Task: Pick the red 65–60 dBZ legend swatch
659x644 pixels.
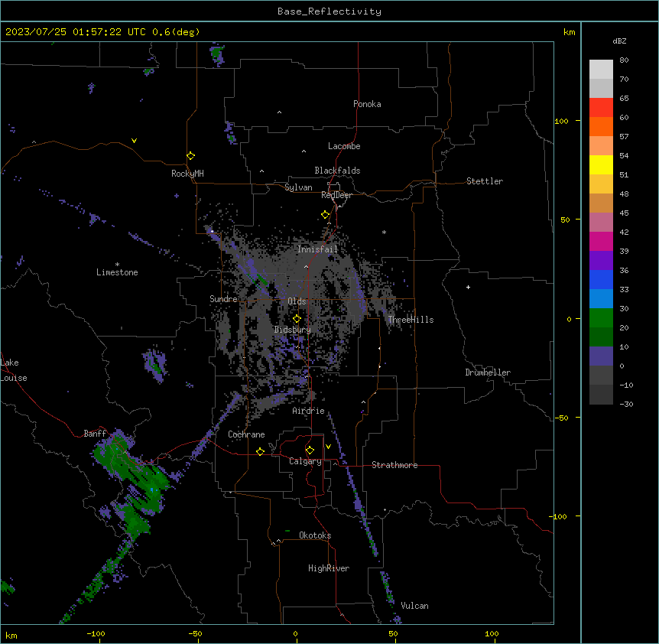Action: click(x=601, y=107)
